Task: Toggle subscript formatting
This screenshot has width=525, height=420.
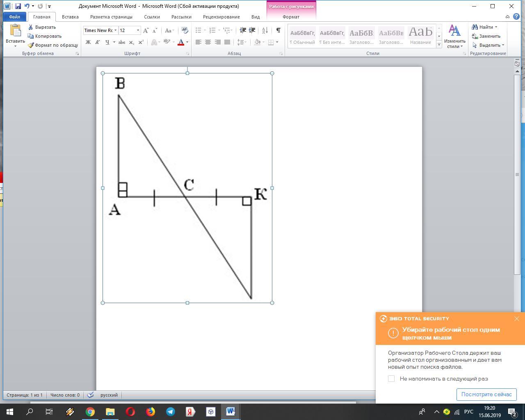Action: pyautogui.click(x=131, y=42)
